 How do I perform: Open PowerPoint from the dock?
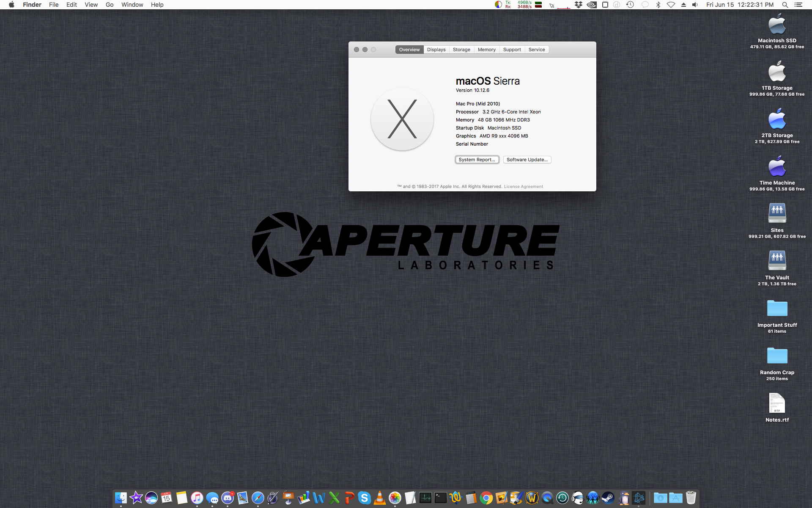coord(349,498)
